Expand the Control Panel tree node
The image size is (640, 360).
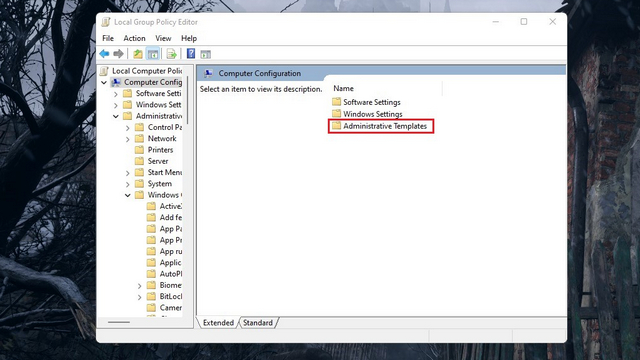(x=127, y=128)
